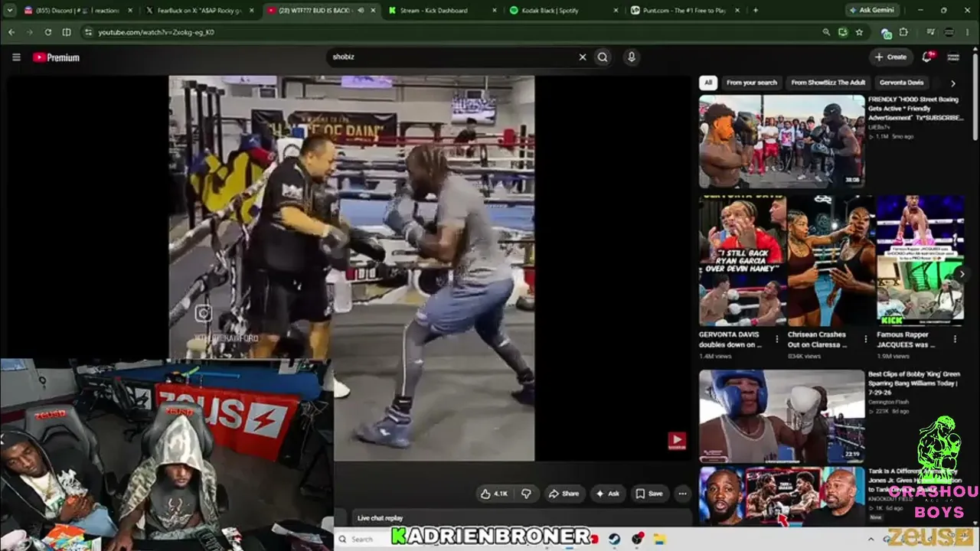Select the All filter chip
The width and height of the screenshot is (980, 551).
[708, 83]
